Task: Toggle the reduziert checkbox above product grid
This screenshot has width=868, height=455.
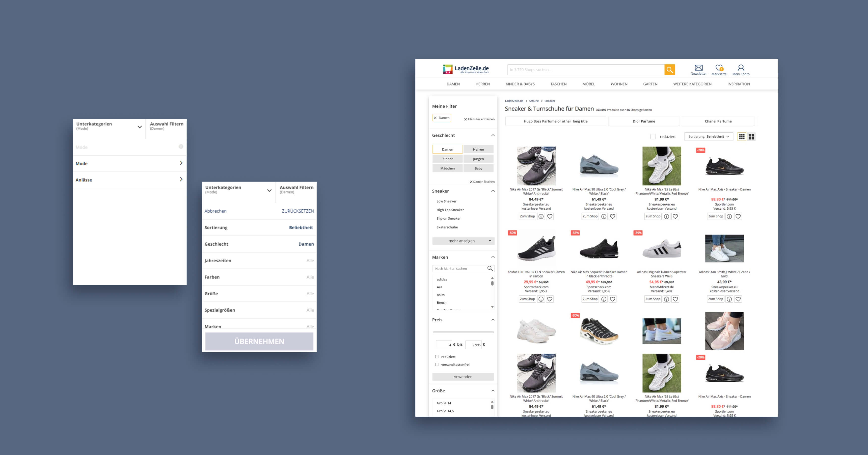Action: [653, 137]
